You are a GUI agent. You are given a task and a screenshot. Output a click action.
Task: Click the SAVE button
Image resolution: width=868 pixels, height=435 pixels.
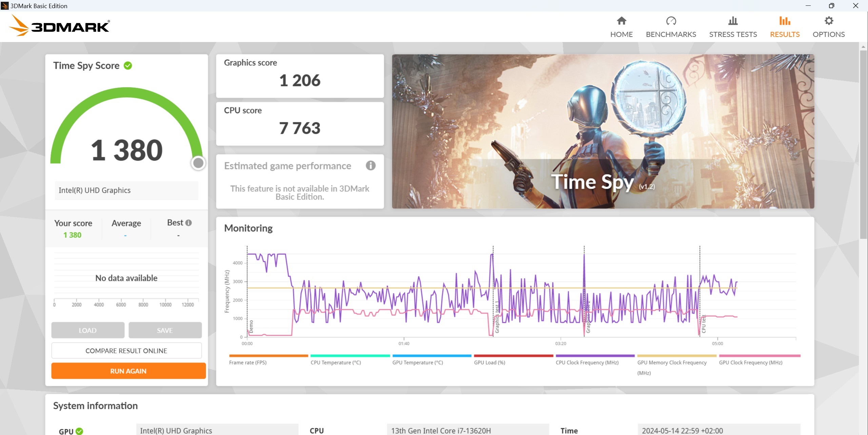pyautogui.click(x=165, y=330)
